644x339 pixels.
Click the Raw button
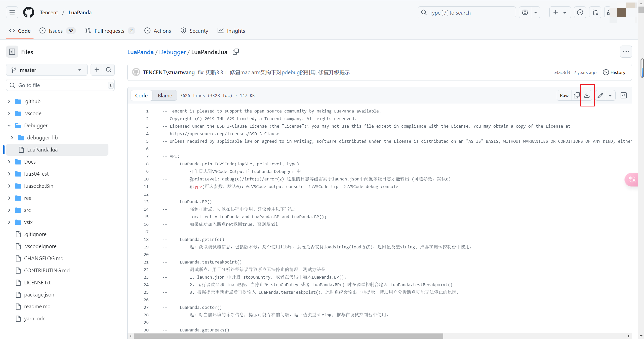pos(564,95)
